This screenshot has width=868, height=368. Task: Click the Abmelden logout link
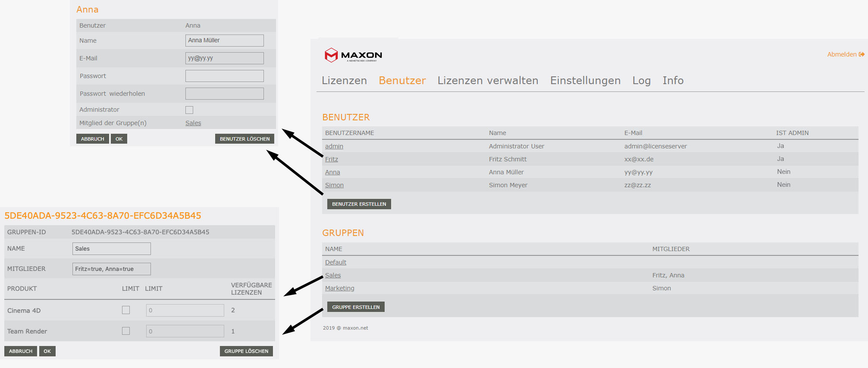click(845, 54)
